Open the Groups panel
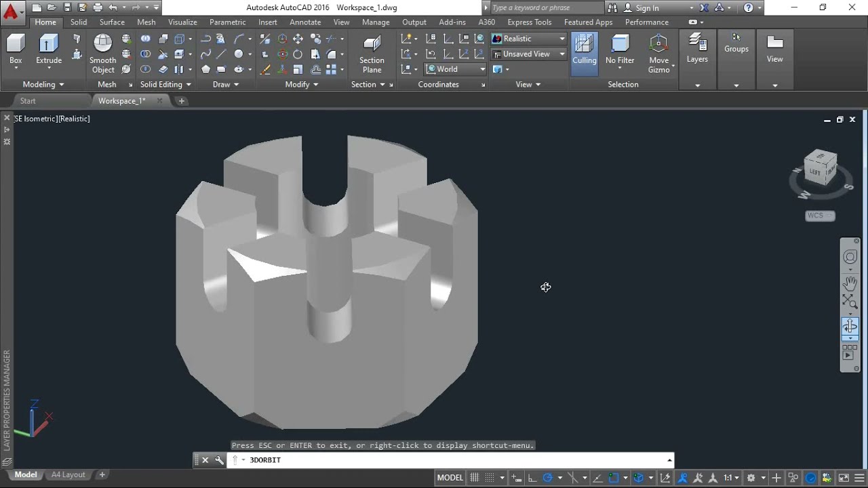Screen dimensions: 868x488 (x=736, y=44)
